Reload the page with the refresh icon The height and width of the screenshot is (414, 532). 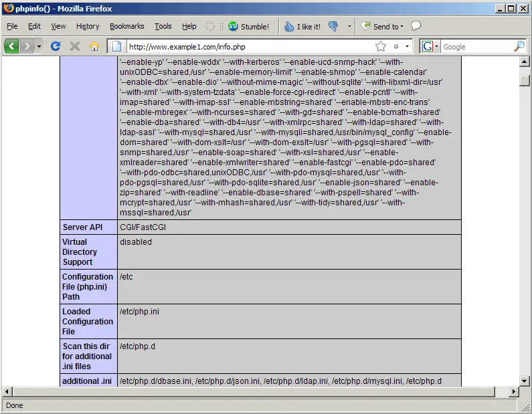(x=56, y=46)
